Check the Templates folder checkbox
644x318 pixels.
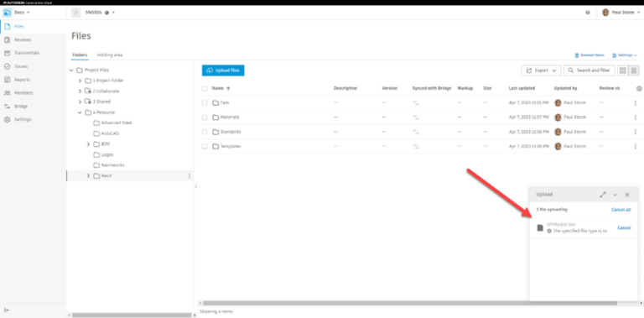(205, 146)
